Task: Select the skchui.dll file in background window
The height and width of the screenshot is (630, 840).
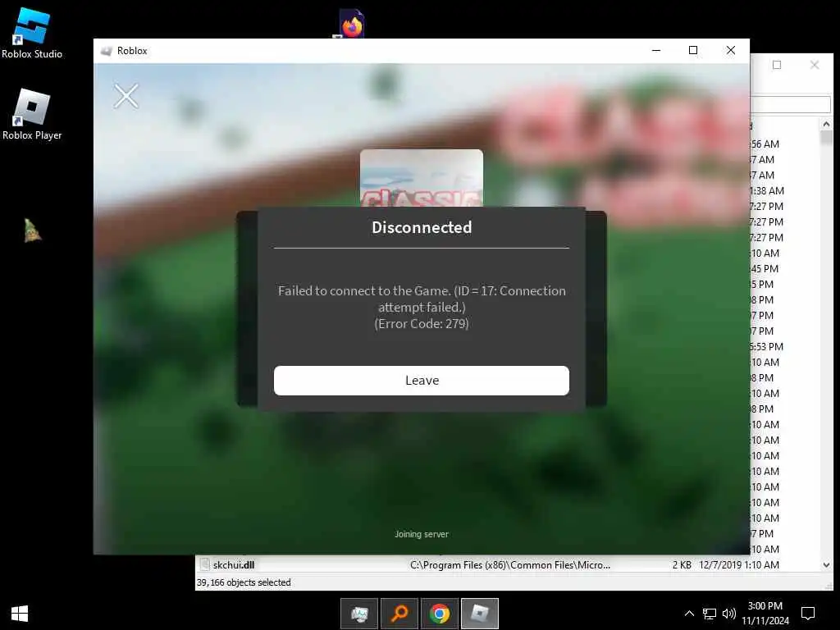Action: point(234,564)
